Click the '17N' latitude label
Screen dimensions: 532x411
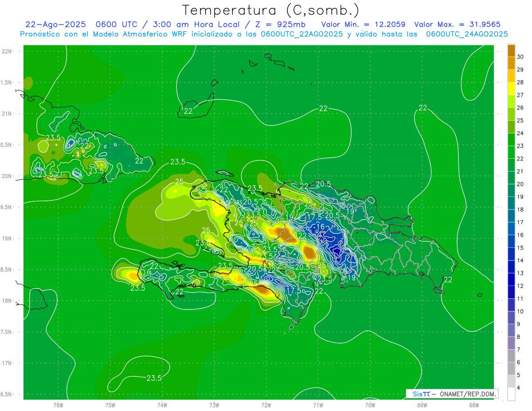pos(6,363)
